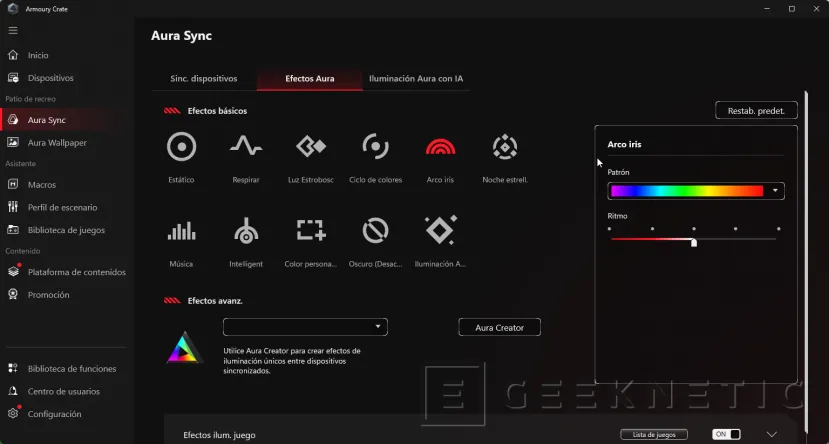Click the rainbow Patrón color bar
This screenshot has width=829, height=444.
tap(687, 191)
